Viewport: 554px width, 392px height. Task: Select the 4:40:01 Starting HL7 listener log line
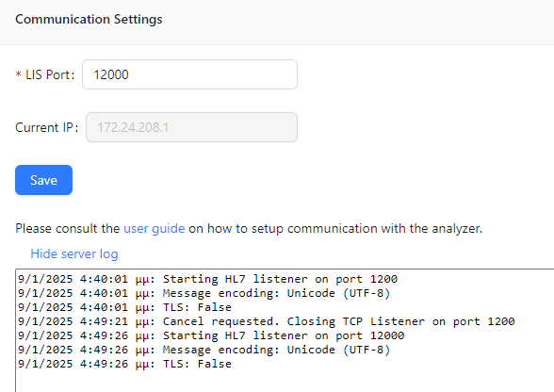click(x=207, y=279)
